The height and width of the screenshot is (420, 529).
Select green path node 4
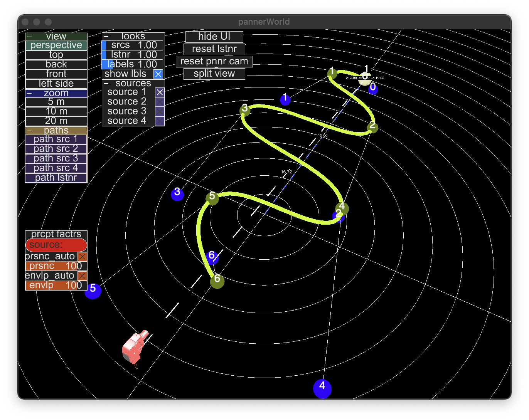click(x=342, y=208)
